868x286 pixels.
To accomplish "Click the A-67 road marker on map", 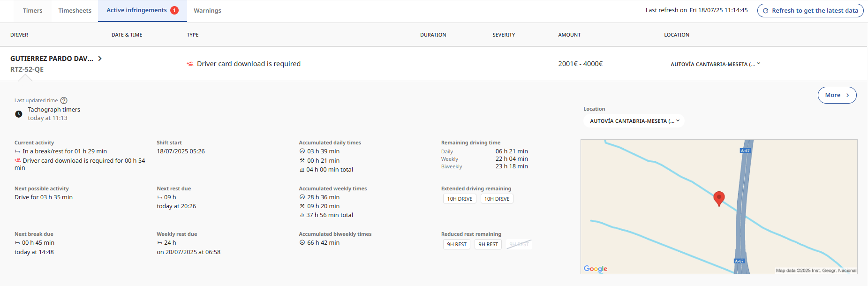I will [745, 151].
